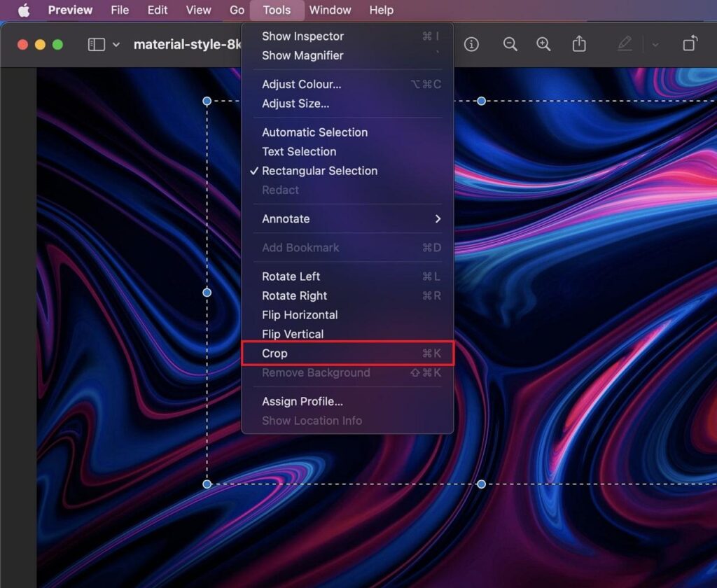Select Flip Vertical menu item
717x588 pixels.
[x=347, y=334]
